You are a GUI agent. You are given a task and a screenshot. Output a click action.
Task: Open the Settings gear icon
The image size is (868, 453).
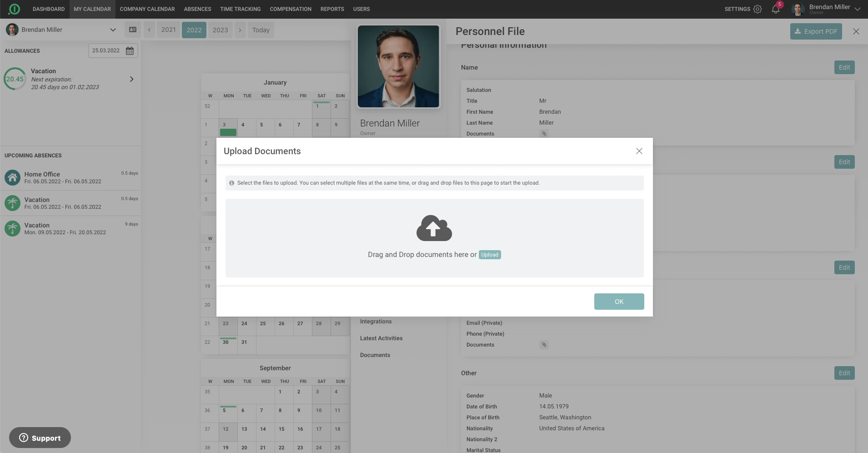758,9
